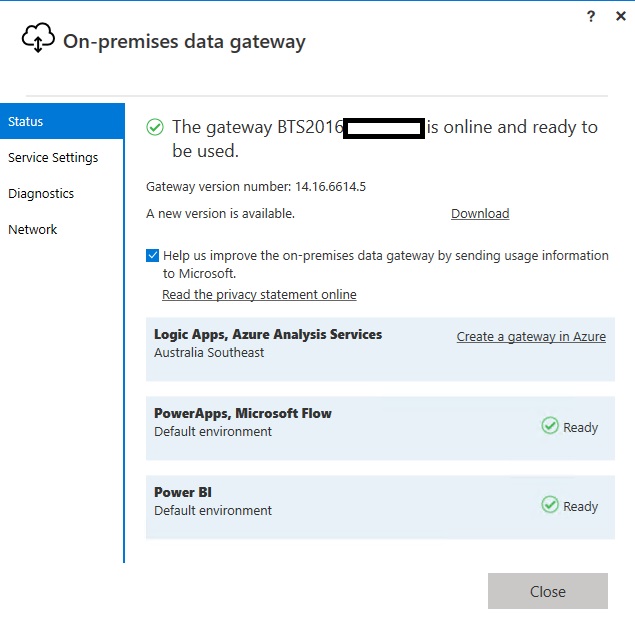Click the Power BI heading
This screenshot has width=635, height=626.
tap(183, 492)
